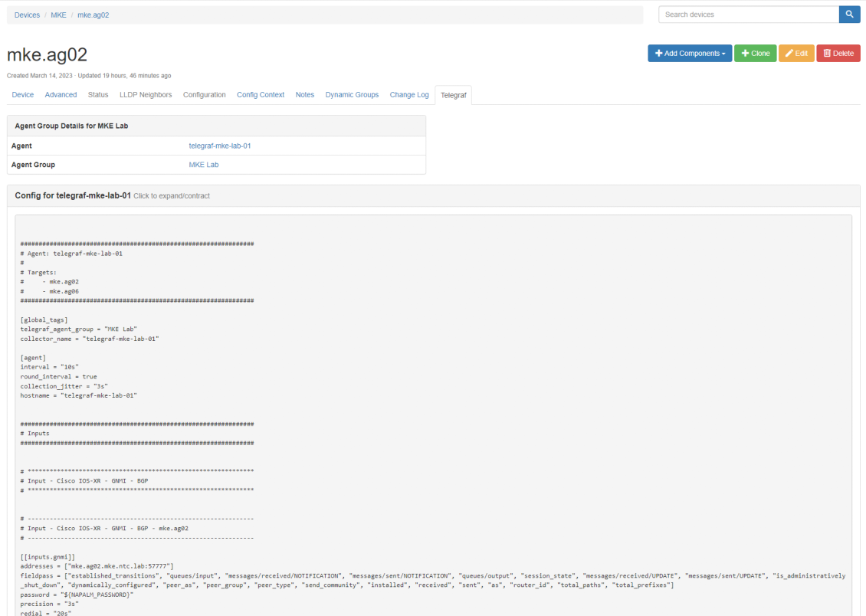Click the search magnifier icon button
866x616 pixels.
pos(849,15)
